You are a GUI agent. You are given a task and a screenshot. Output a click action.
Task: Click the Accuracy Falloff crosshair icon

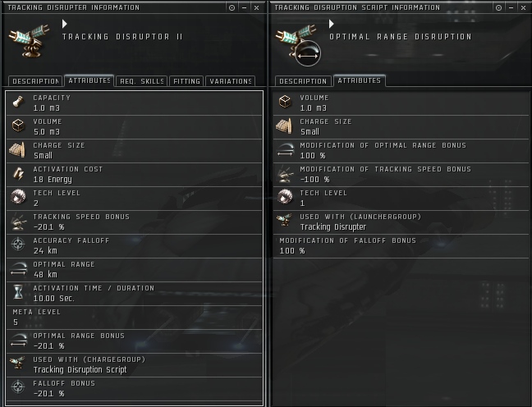pos(18,245)
